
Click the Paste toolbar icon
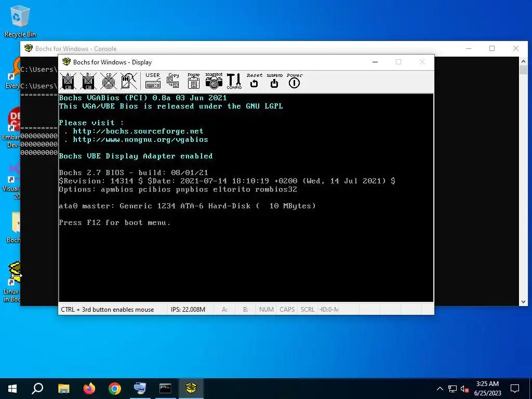click(193, 81)
